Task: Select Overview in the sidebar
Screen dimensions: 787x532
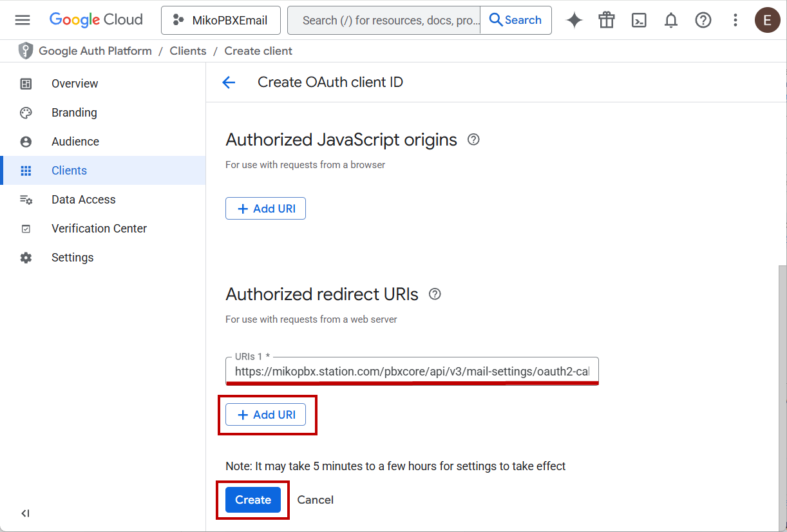Action: [x=75, y=84]
